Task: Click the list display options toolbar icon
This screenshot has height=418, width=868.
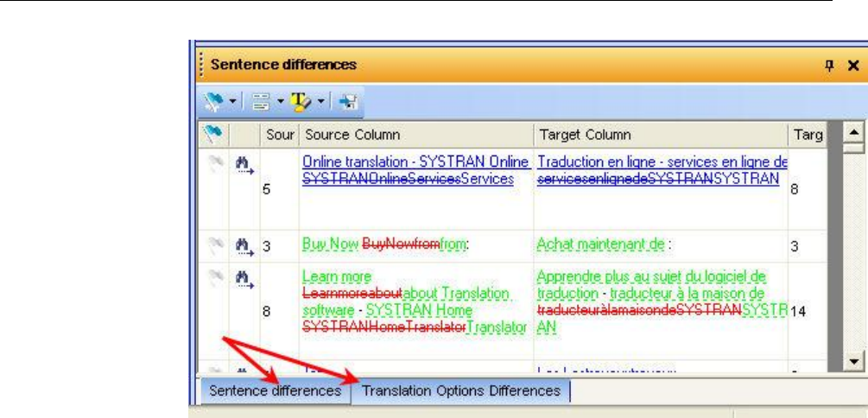Action: [261, 103]
